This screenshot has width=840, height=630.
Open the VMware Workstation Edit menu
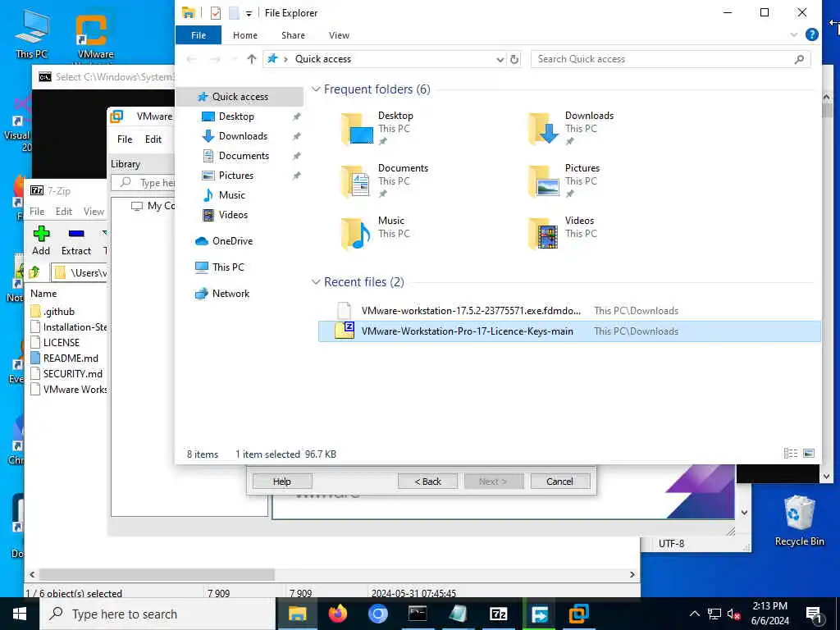(153, 139)
